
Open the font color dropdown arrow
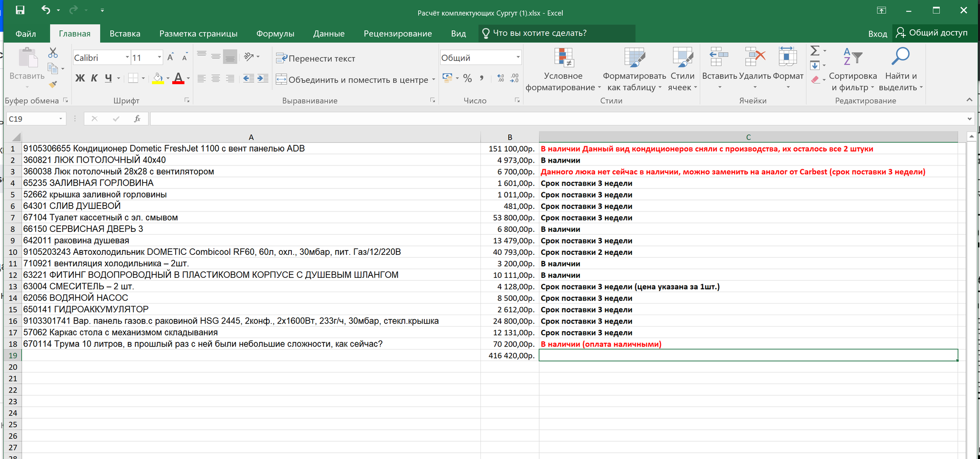188,78
